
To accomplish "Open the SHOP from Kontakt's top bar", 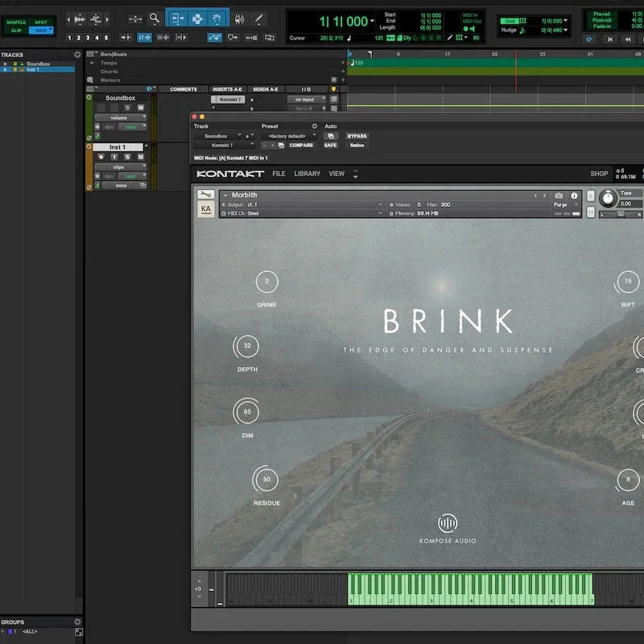I will click(599, 173).
